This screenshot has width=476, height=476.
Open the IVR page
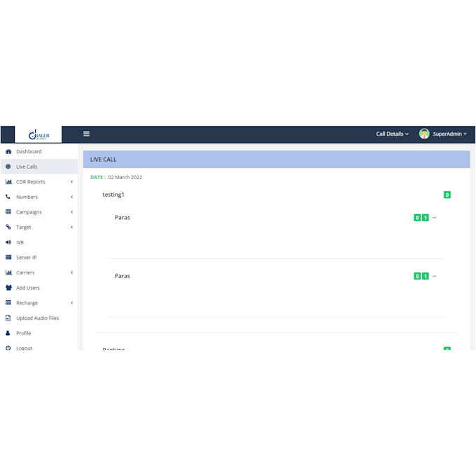coord(39,242)
